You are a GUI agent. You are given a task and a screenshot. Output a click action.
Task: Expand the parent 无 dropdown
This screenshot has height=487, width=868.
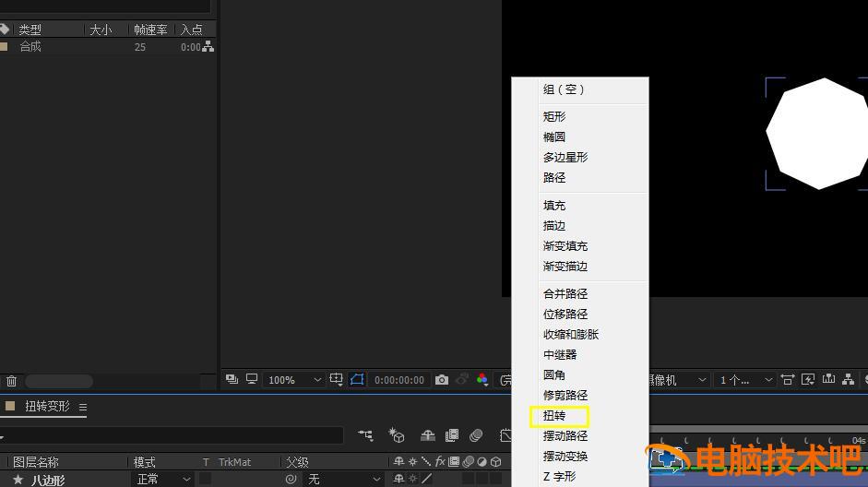click(344, 480)
